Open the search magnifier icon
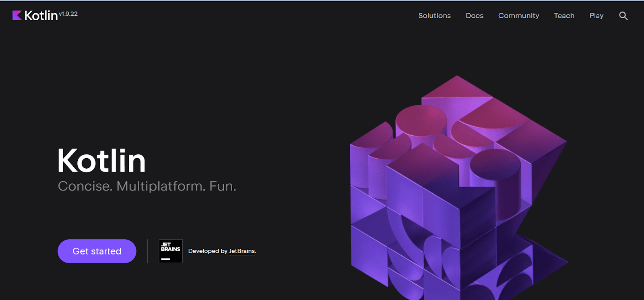 623,16
